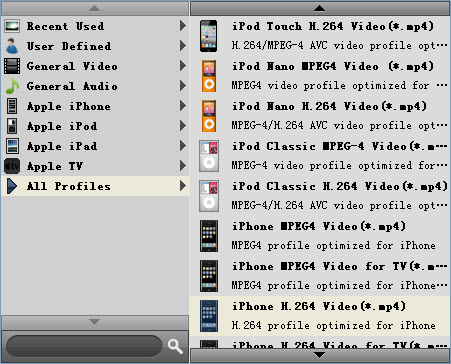The height and width of the screenshot is (364, 451).
Task: Click the Apple iPad category icon
Action: point(12,146)
